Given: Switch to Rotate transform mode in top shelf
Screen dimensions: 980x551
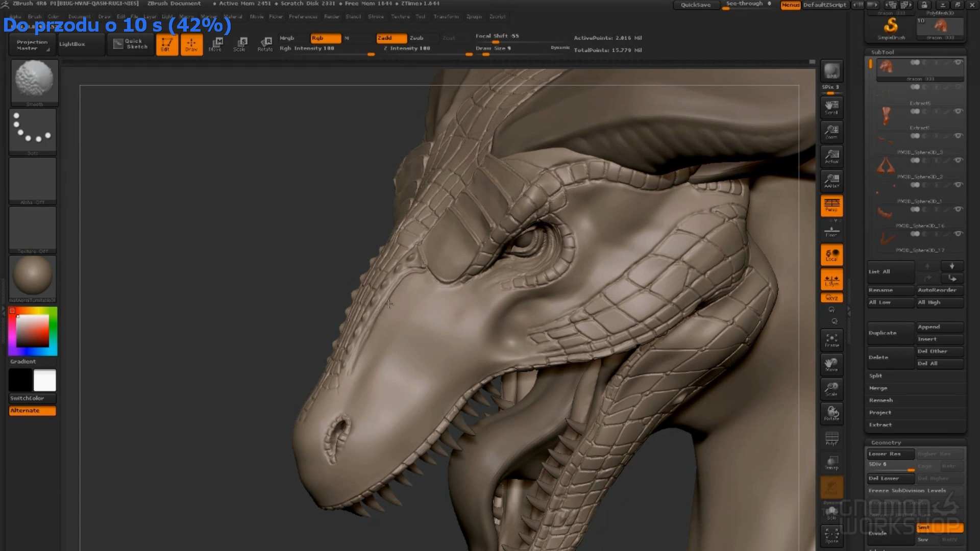Looking at the screenshot, I should coord(265,44).
